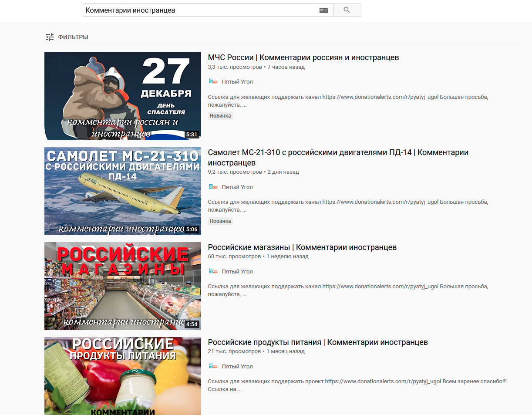
Task: Click description text under Российские магазины video
Action: coord(348,290)
